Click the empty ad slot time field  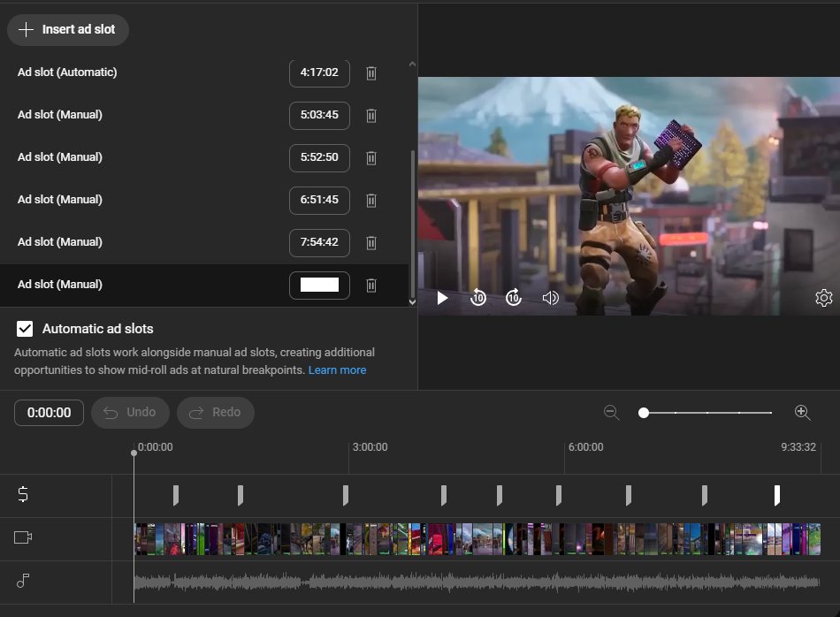(x=319, y=285)
